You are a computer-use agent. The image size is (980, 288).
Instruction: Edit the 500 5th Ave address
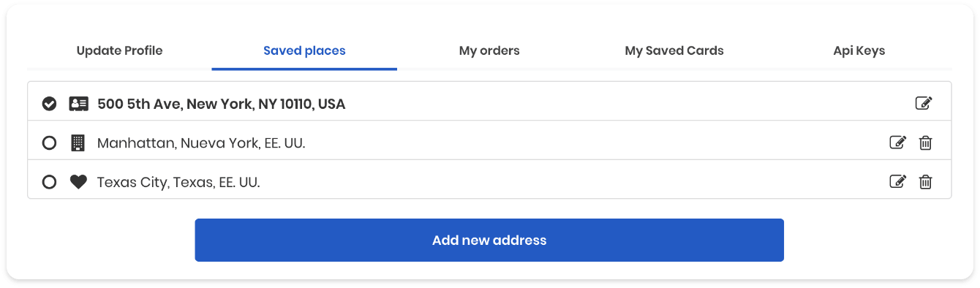pos(924,104)
